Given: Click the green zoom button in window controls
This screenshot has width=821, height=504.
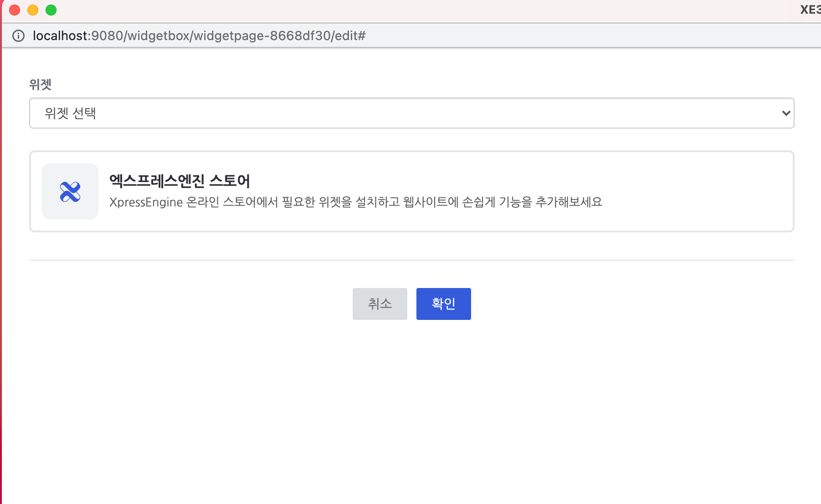Looking at the screenshot, I should pos(51,10).
